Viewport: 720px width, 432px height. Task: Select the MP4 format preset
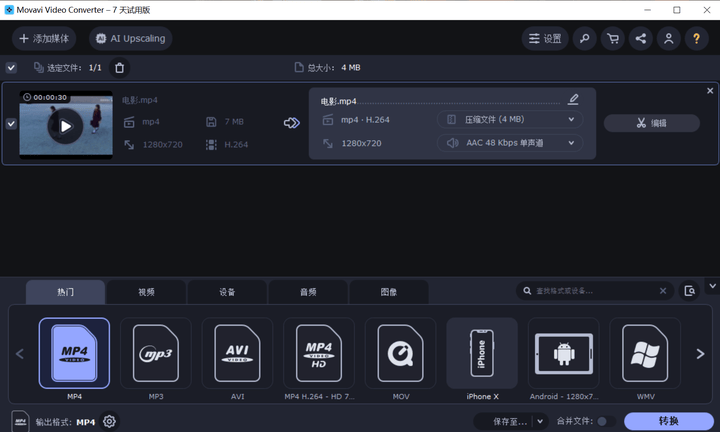click(74, 353)
